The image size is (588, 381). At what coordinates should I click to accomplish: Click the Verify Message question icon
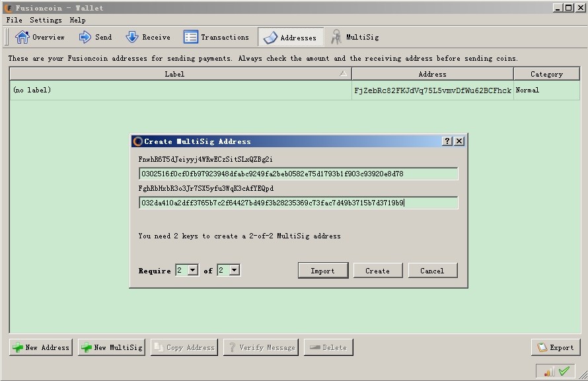coord(232,347)
